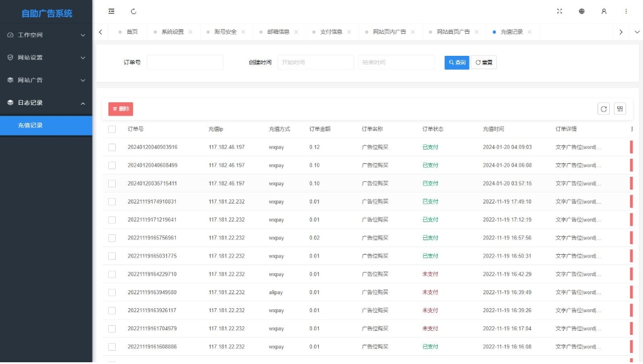The image size is (643, 364).
Task: Open the table column settings icon
Action: click(620, 109)
